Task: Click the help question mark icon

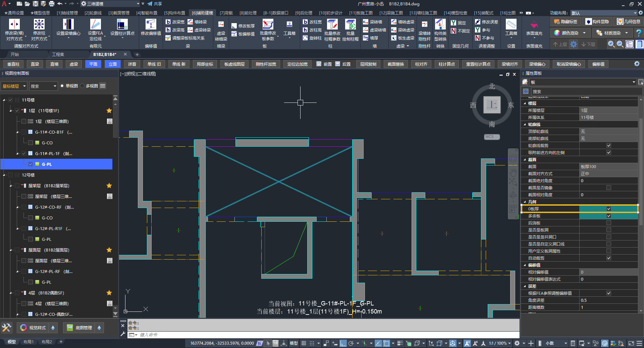Action: coord(639,33)
